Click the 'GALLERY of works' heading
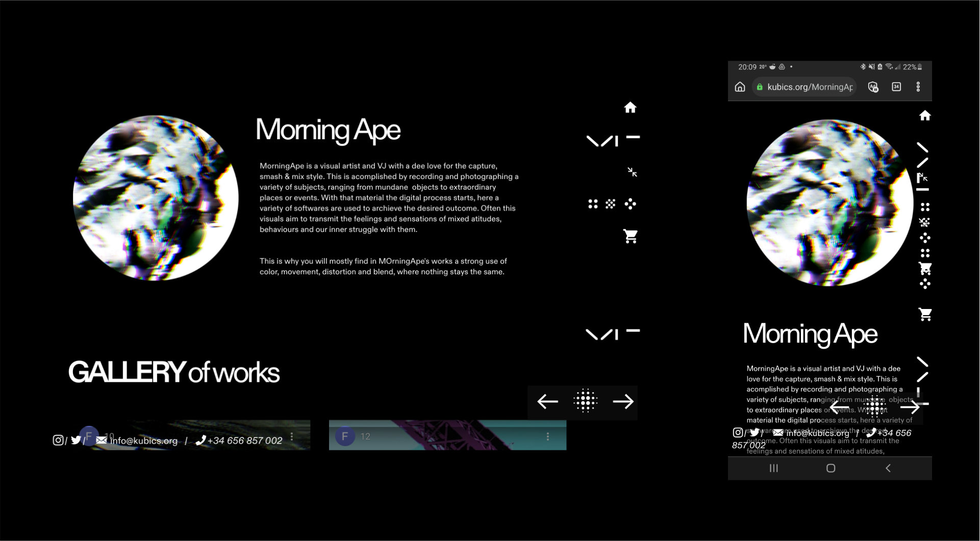 click(174, 372)
